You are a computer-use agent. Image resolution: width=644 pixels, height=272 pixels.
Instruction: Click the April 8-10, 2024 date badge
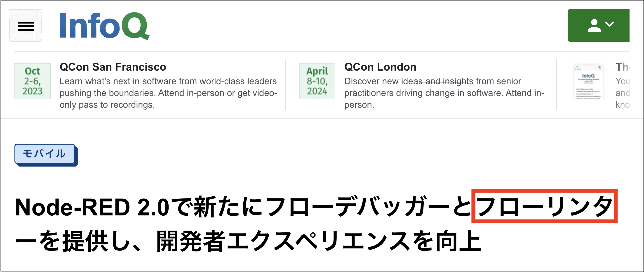pos(317,81)
